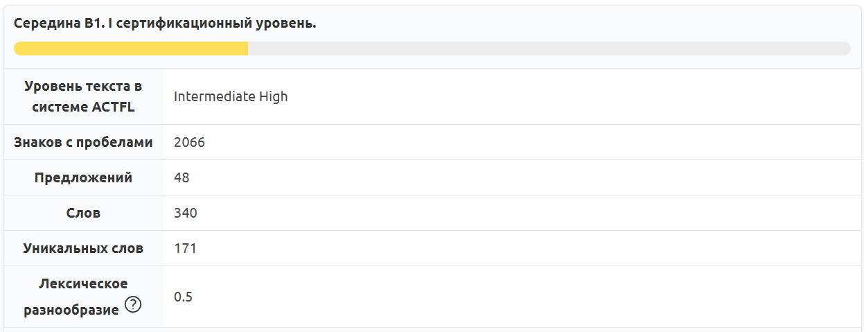Click the sentence count value 48
This screenshot has width=868, height=332.
point(181,177)
